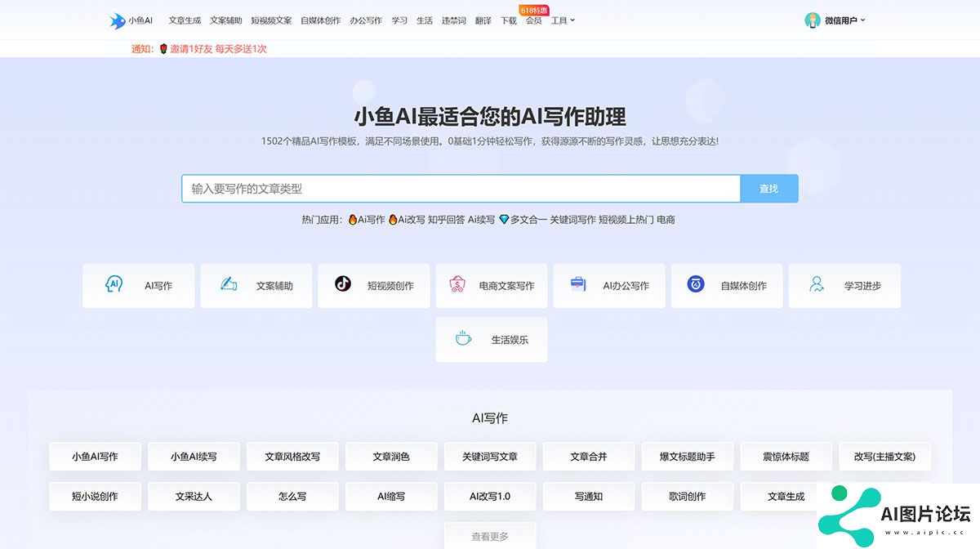Image resolution: width=980 pixels, height=549 pixels.
Task: Open the 文章润色 template
Action: [x=391, y=457]
